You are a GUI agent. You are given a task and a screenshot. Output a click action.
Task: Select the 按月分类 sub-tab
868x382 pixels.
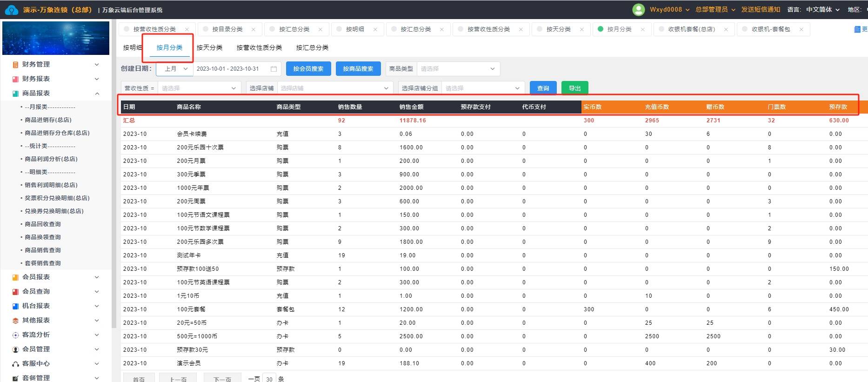(169, 47)
